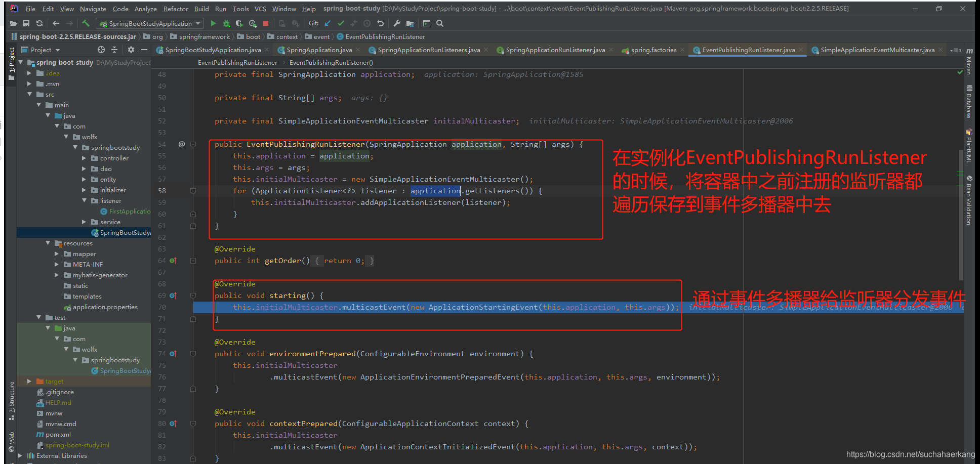The width and height of the screenshot is (980, 464).
Task: Open the VCS menu
Action: 260,9
